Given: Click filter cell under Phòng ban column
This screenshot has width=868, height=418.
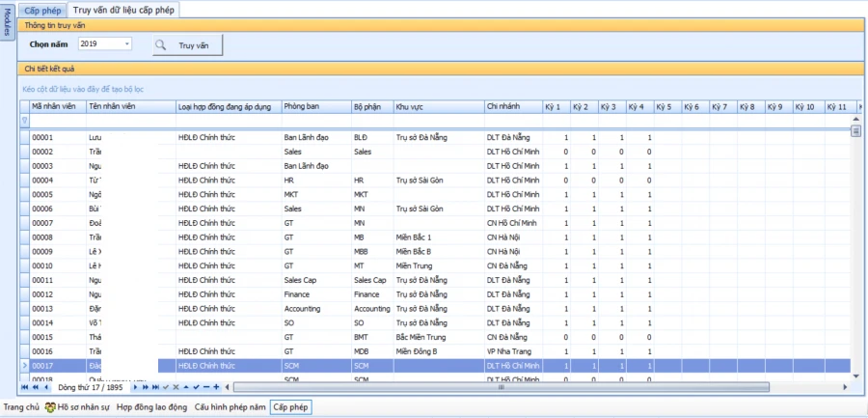Looking at the screenshot, I should pos(316,120).
